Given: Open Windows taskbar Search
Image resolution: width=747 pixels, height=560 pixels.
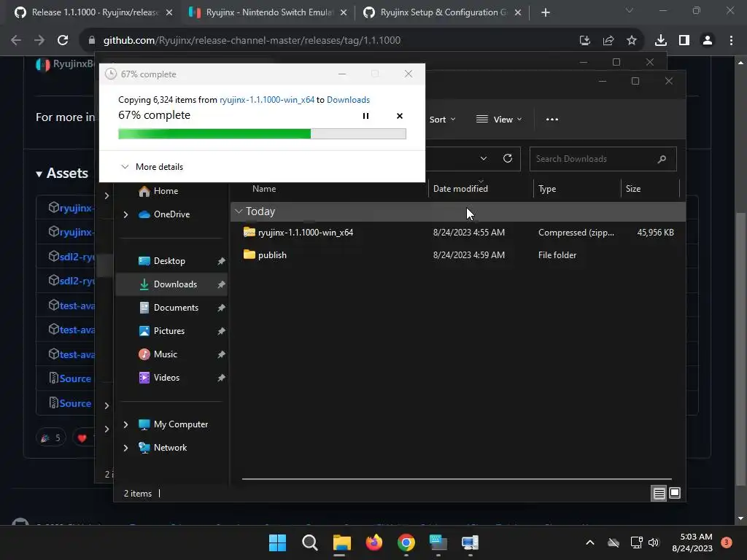Looking at the screenshot, I should pos(309,542).
